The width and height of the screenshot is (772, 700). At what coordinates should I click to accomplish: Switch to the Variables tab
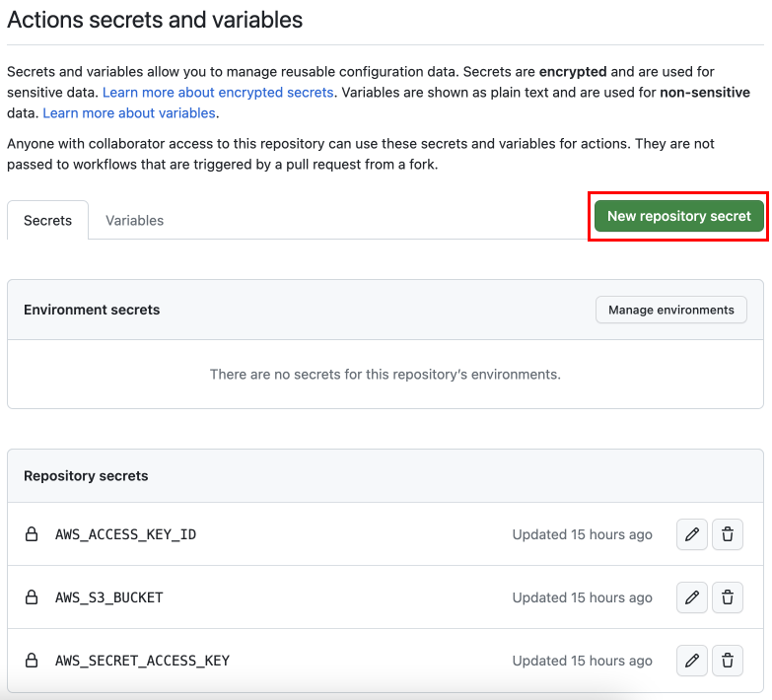pos(134,220)
